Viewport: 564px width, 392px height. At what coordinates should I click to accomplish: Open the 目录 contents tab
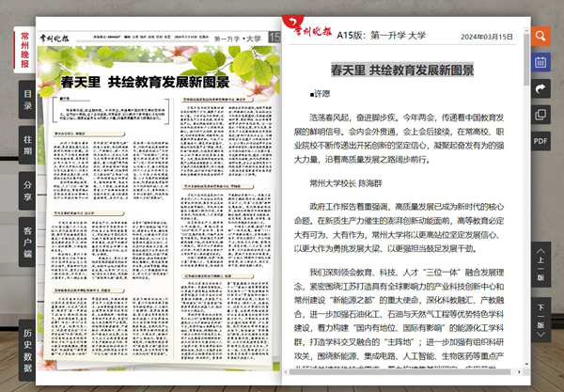click(x=27, y=99)
